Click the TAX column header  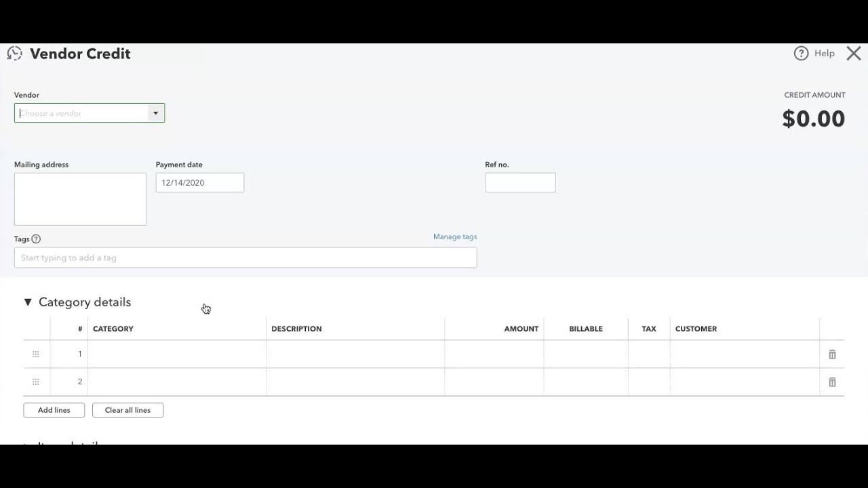tap(649, 329)
